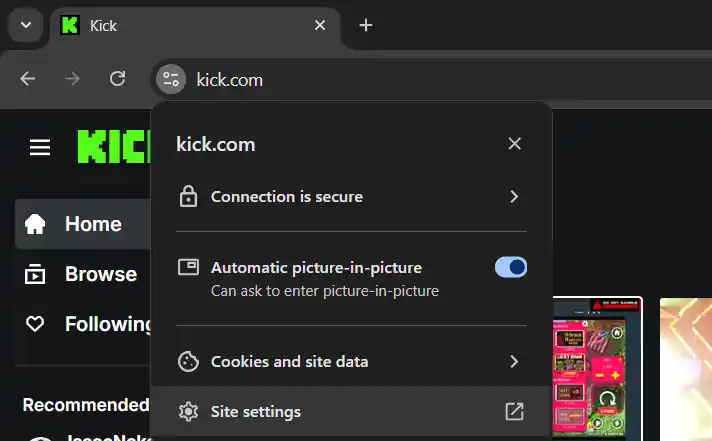712x441 pixels.
Task: Focus the kick.com address bar
Action: click(x=431, y=80)
